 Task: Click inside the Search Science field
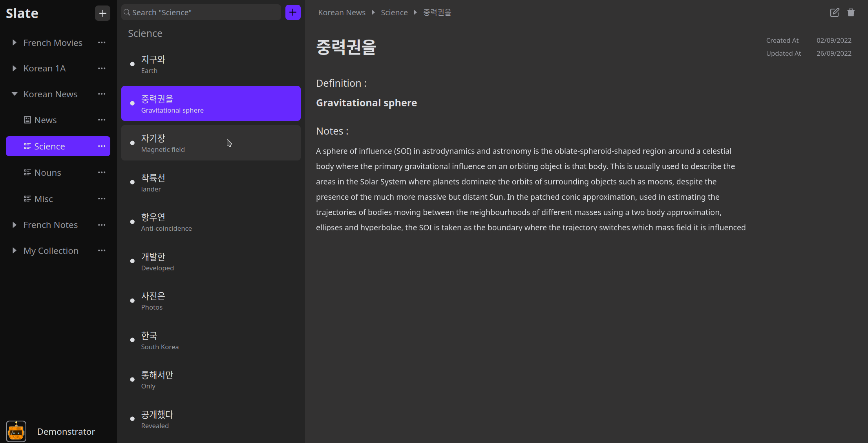201,12
